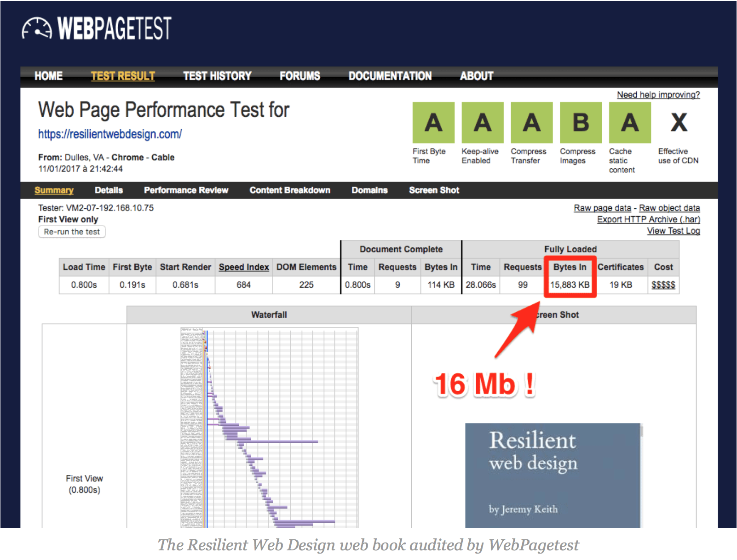This screenshot has width=737, height=560.
Task: Open the Raw object data link
Action: 669,208
